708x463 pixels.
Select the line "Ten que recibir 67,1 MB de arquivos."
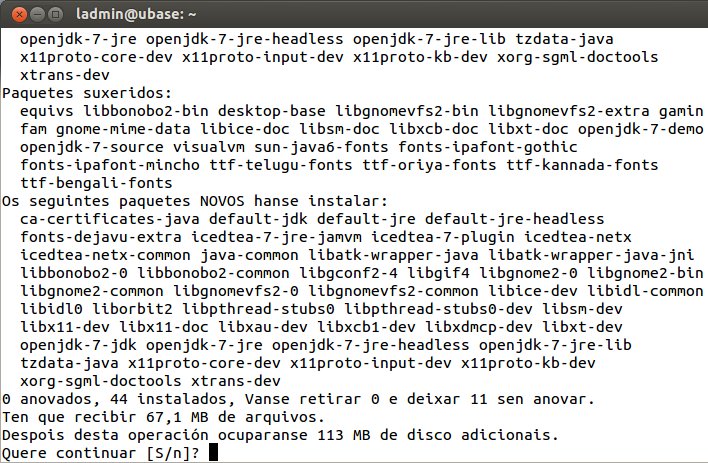point(163,417)
